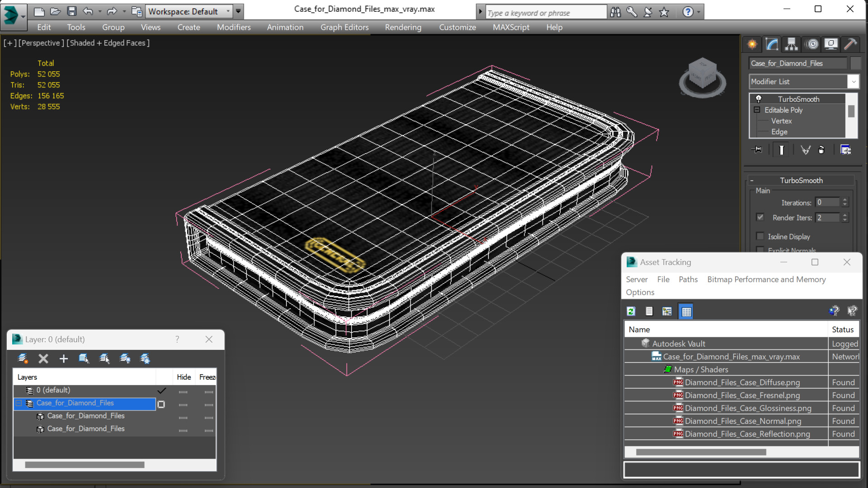Viewport: 868px width, 488px height.
Task: Open the Paths menu in Asset Tracking
Action: 688,279
